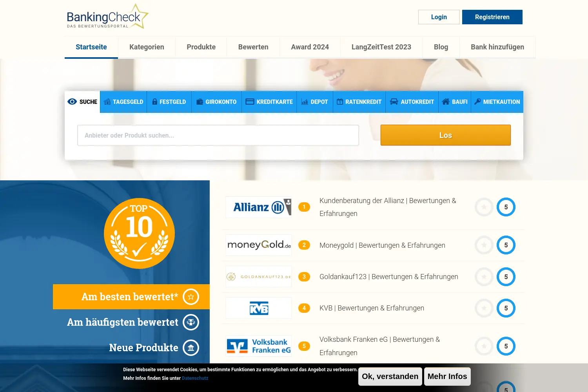Click the orange Los search button
The height and width of the screenshot is (392, 588).
446,135
